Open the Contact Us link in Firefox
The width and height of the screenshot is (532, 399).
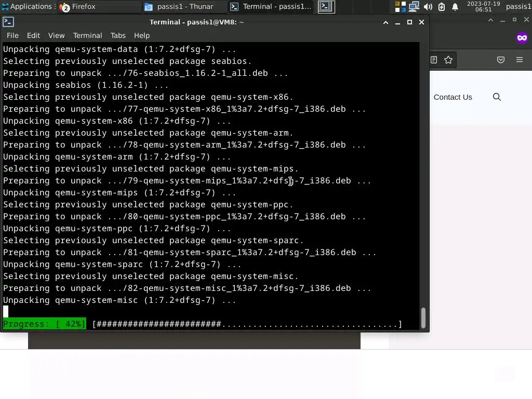pyautogui.click(x=453, y=97)
